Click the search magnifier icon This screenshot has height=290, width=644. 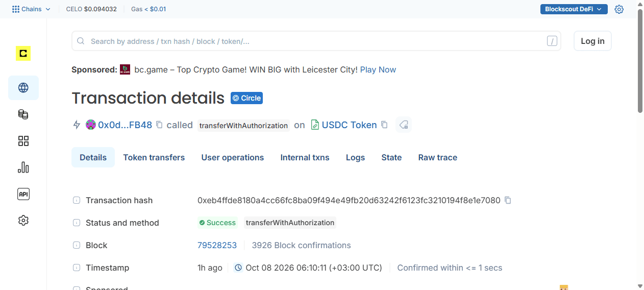tap(81, 41)
